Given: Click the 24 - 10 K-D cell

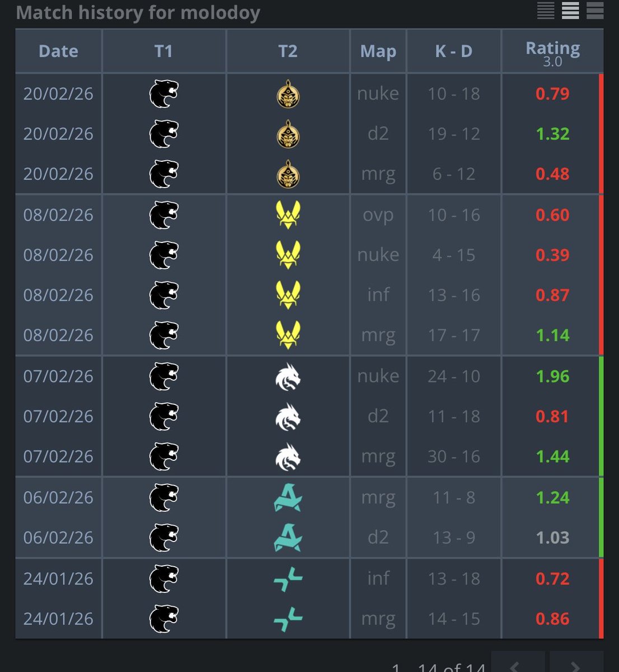Looking at the screenshot, I should (454, 376).
